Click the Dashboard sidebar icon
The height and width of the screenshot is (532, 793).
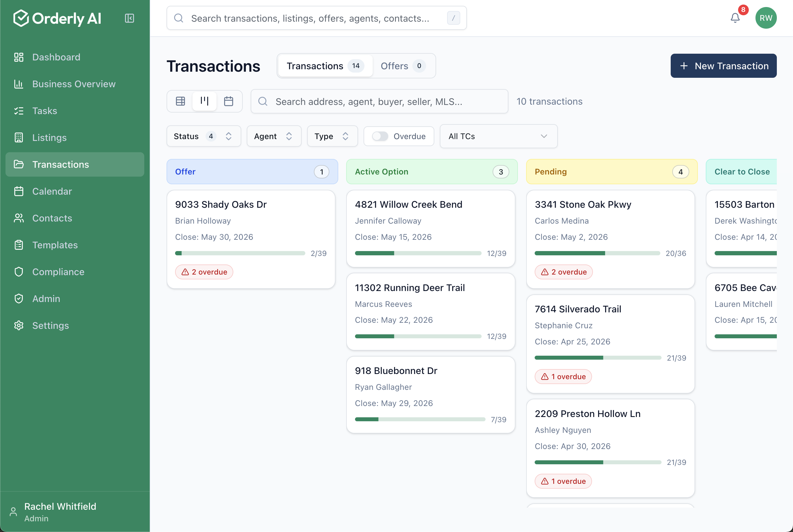coord(19,57)
